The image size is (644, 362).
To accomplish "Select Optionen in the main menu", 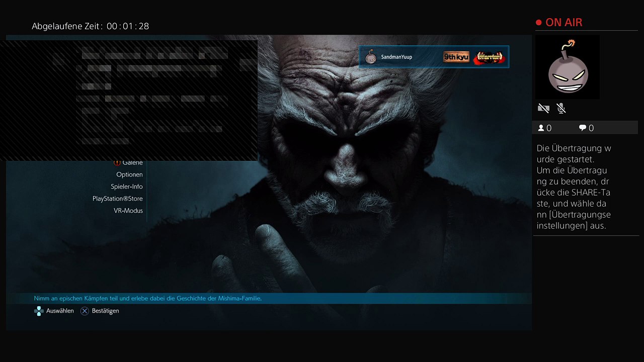I will tap(129, 174).
